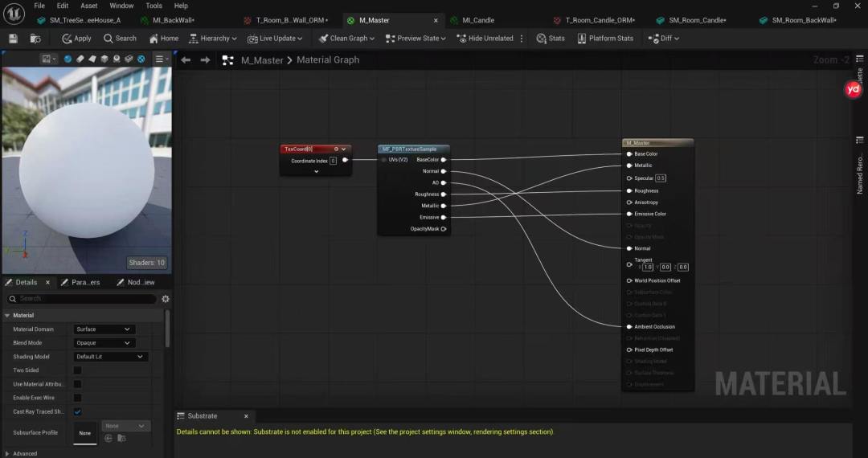Open the Tools menu
The height and width of the screenshot is (458, 868).
154,6
